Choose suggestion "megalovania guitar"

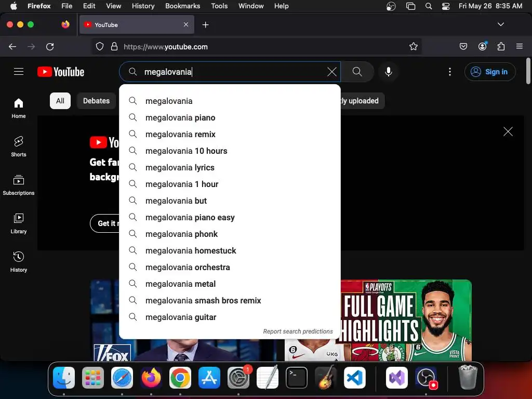(230, 317)
